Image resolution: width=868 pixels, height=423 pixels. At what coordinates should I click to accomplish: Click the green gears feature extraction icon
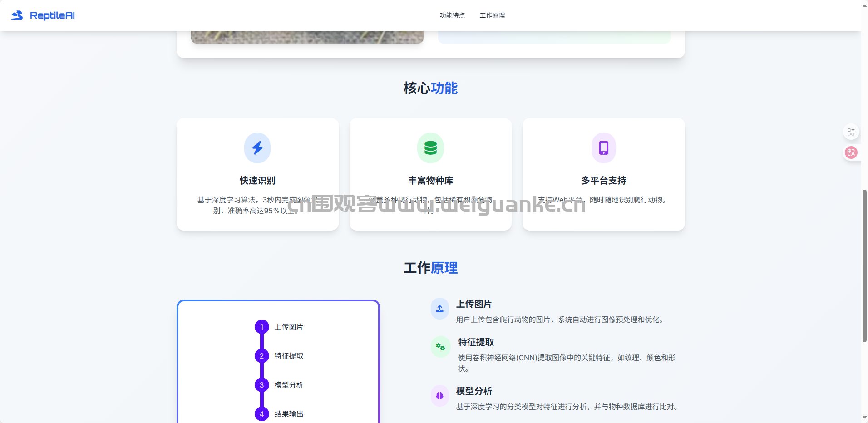point(440,347)
